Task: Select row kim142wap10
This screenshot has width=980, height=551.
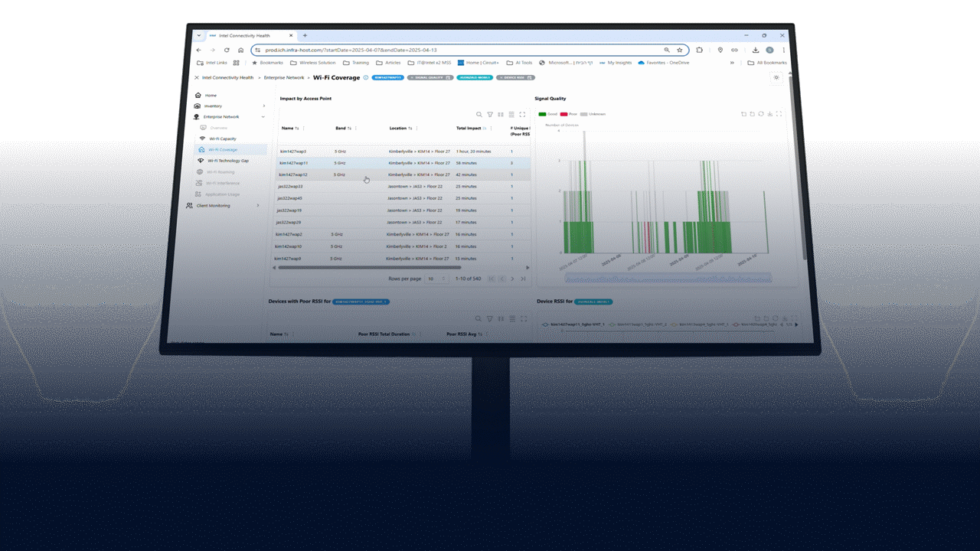Action: [x=401, y=246]
